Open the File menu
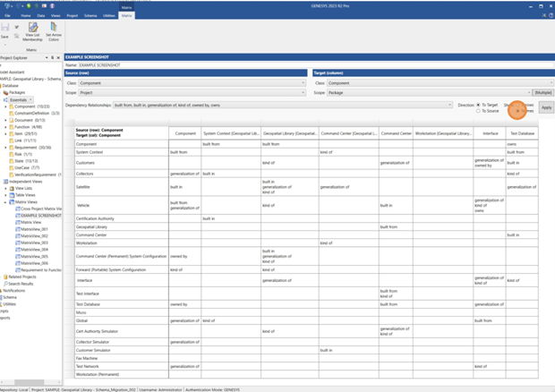Screen dimensions: 555x392 5,15
